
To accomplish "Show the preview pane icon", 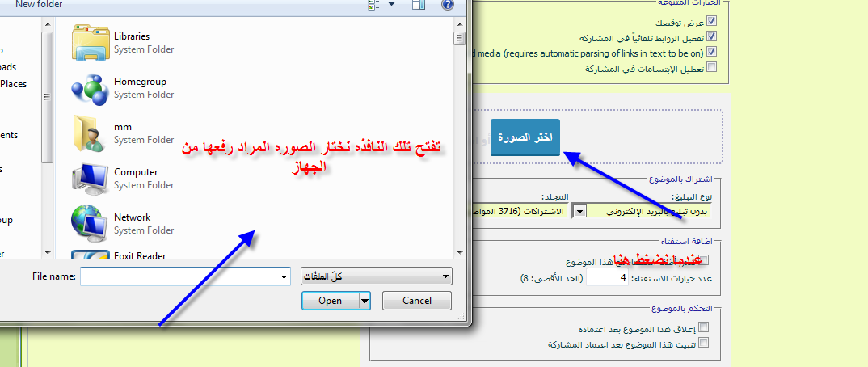I will point(419,4).
